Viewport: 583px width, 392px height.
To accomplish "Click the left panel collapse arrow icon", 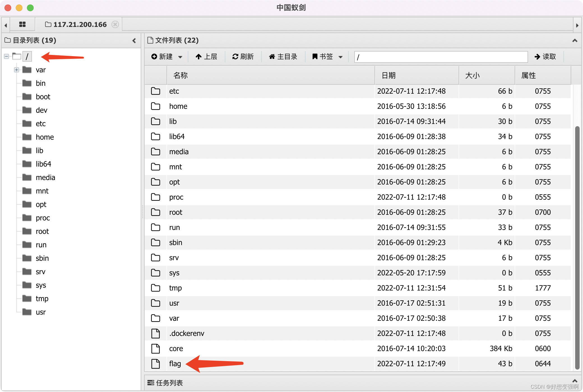I will point(135,40).
